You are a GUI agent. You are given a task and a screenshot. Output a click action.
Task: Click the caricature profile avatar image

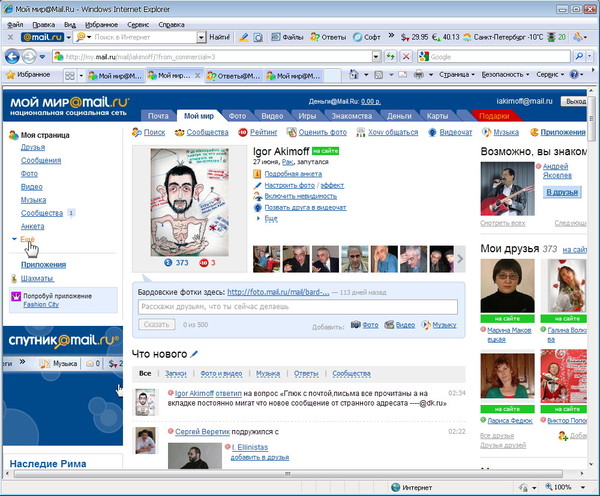[x=189, y=202]
